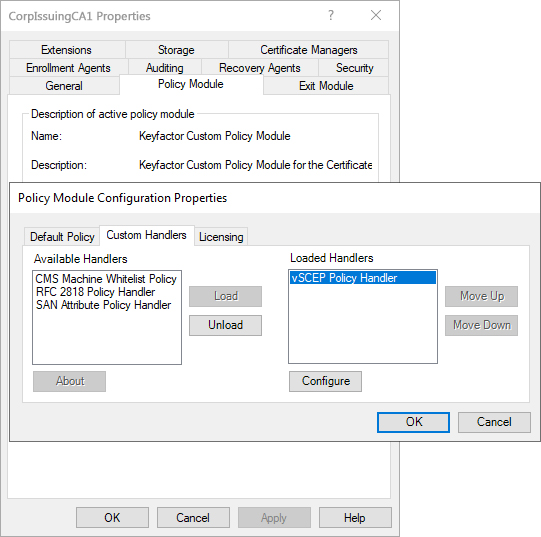This screenshot has width=541, height=537.
Task: Click the Configure button
Action: 325,381
